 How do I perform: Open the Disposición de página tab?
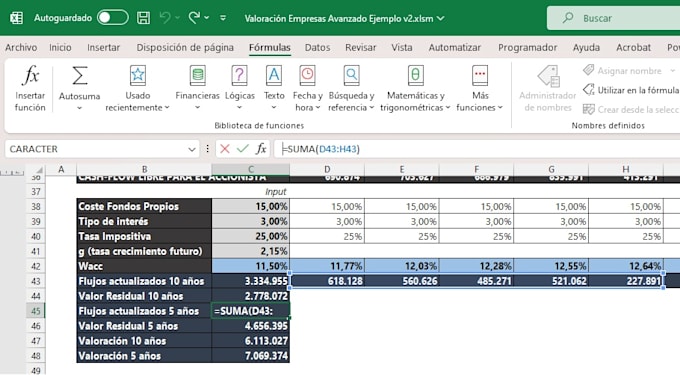pos(185,47)
